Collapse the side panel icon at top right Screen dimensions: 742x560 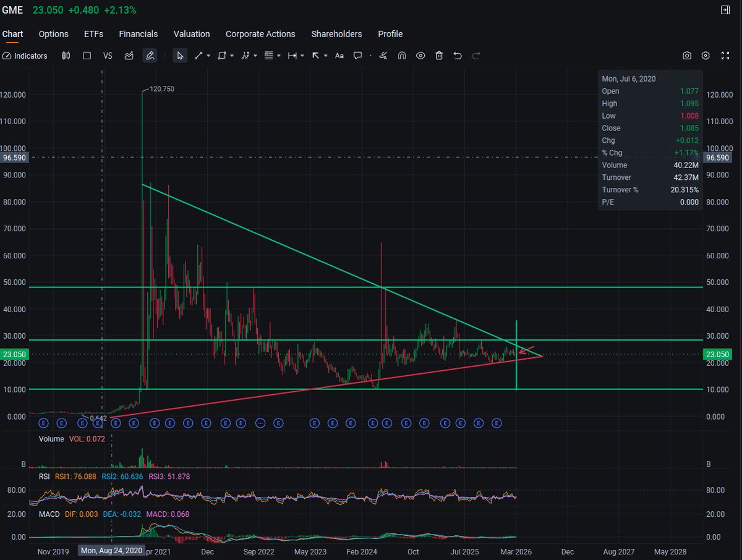pyautogui.click(x=725, y=10)
